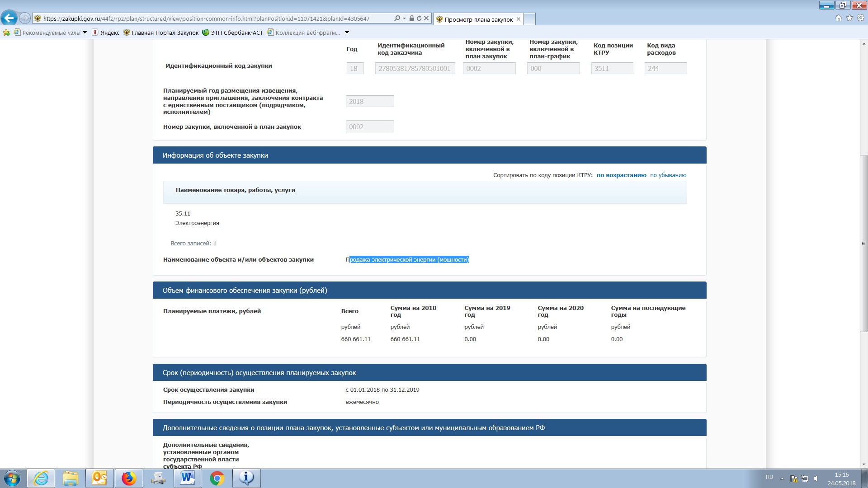Open browser Tools gear icon
868x488 pixels.
coord(861,18)
